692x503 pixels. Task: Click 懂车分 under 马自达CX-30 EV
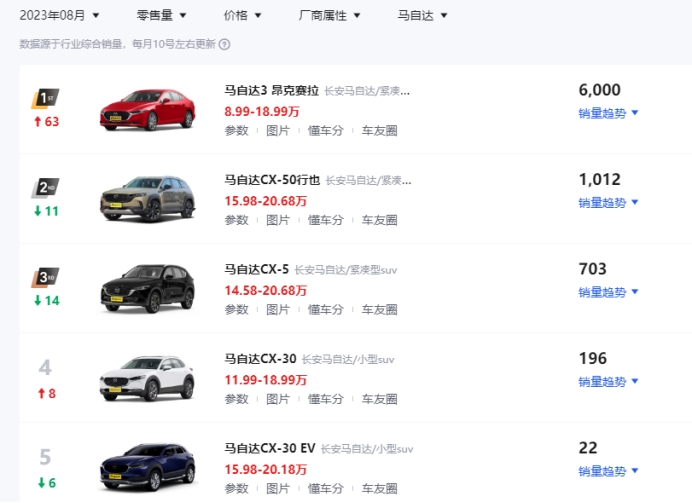click(326, 489)
